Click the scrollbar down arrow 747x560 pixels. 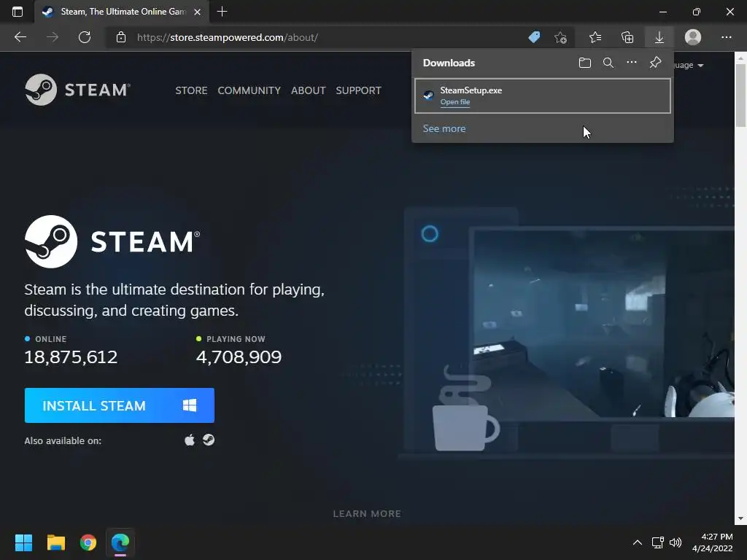tap(740, 518)
